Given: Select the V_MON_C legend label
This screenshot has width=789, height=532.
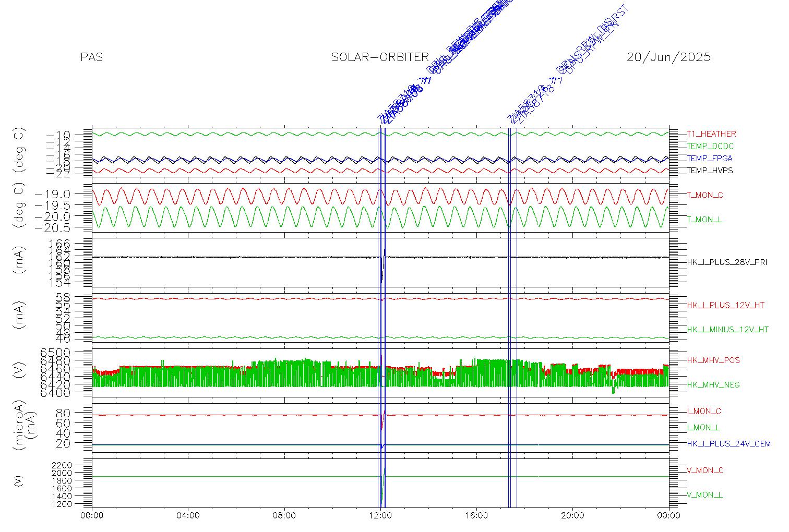Looking at the screenshot, I should pyautogui.click(x=705, y=470).
